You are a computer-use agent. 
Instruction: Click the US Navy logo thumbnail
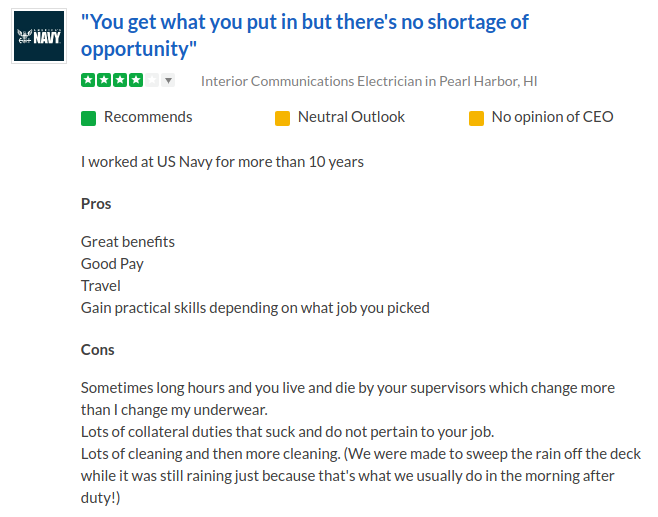coord(39,36)
